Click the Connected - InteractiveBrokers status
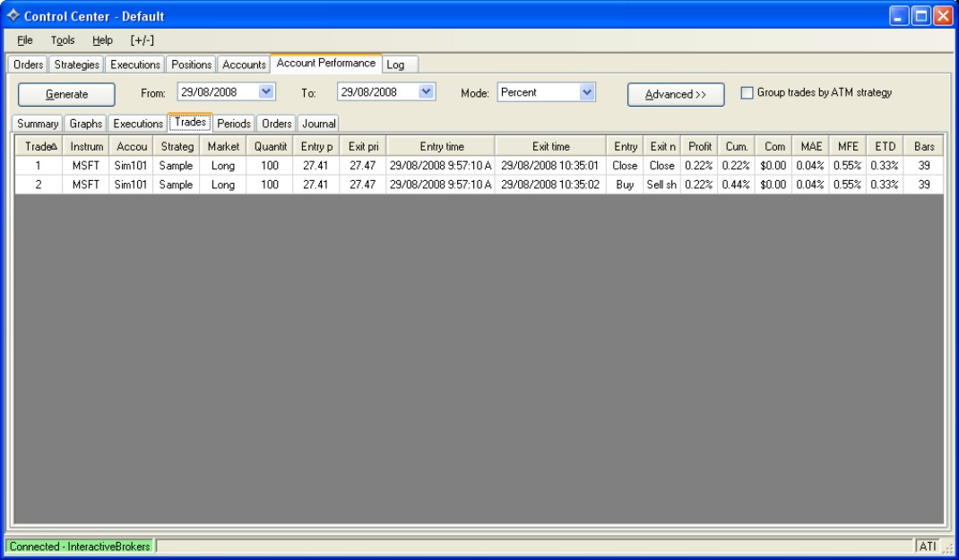This screenshot has width=959, height=560. 80,547
